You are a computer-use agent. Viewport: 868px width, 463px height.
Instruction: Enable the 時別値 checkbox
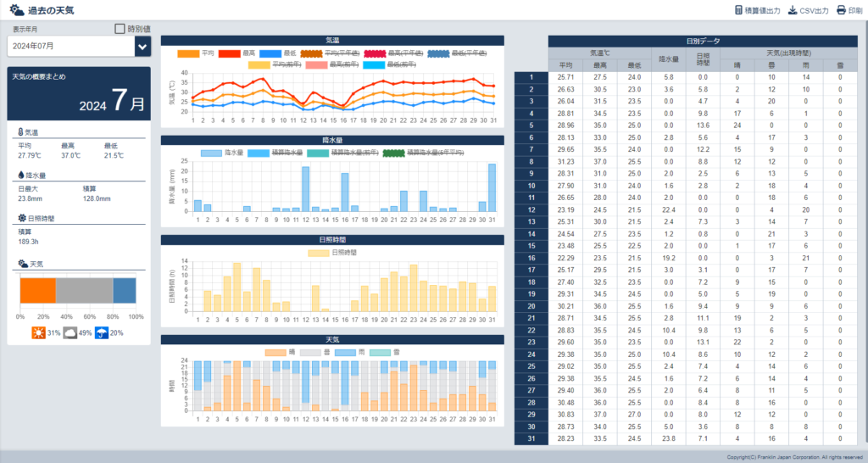coord(120,29)
